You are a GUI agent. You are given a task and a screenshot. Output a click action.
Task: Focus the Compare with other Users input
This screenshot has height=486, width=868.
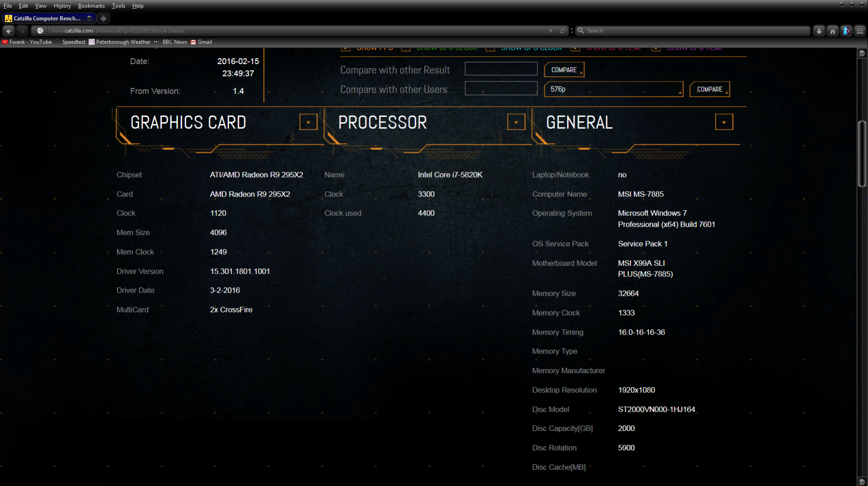(x=501, y=88)
